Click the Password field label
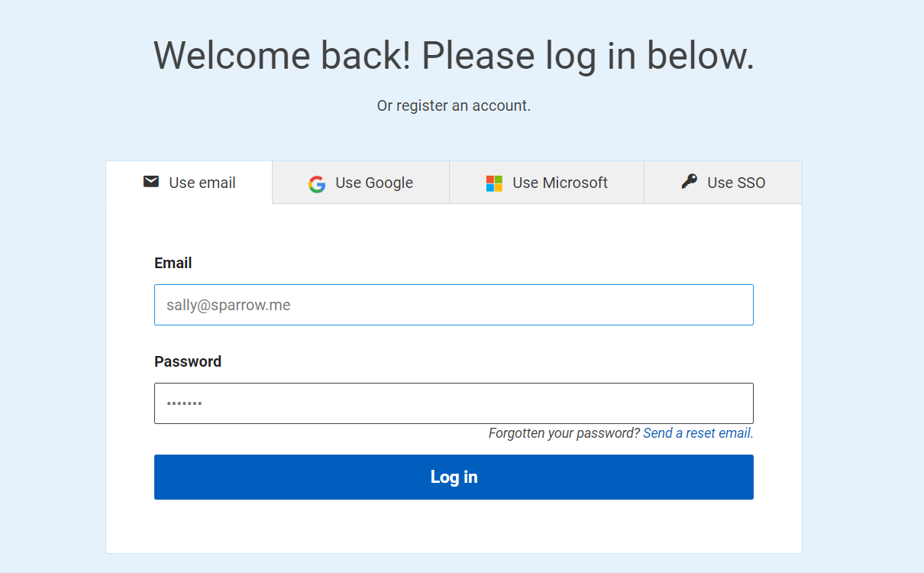 tap(188, 361)
